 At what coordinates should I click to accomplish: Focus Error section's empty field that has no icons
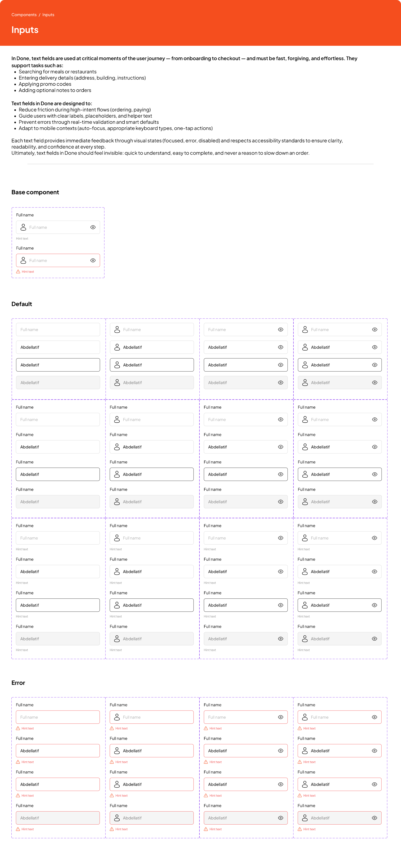click(58, 717)
